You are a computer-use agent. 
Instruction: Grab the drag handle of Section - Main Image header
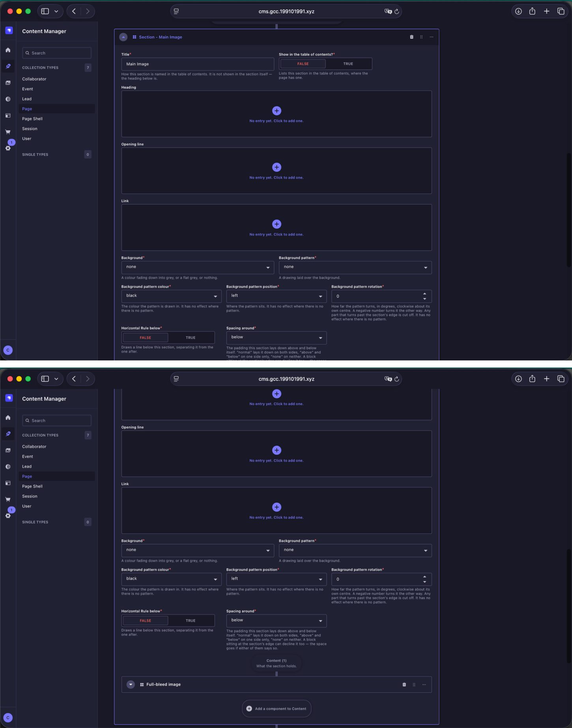[421, 37]
